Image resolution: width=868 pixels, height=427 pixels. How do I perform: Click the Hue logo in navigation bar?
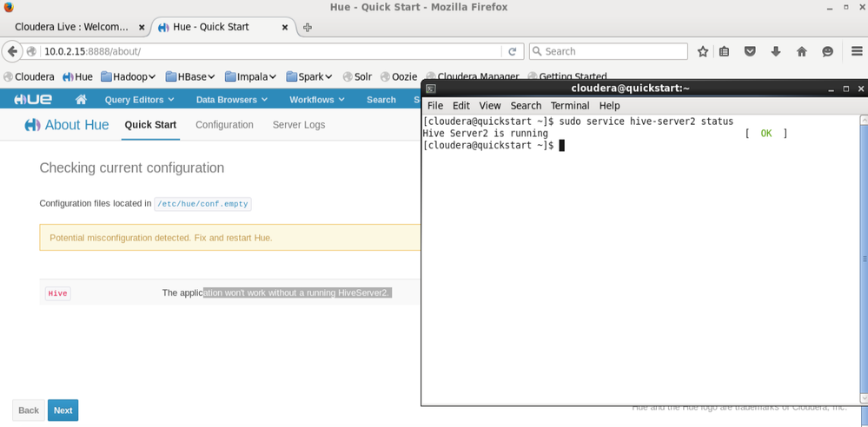coord(33,100)
